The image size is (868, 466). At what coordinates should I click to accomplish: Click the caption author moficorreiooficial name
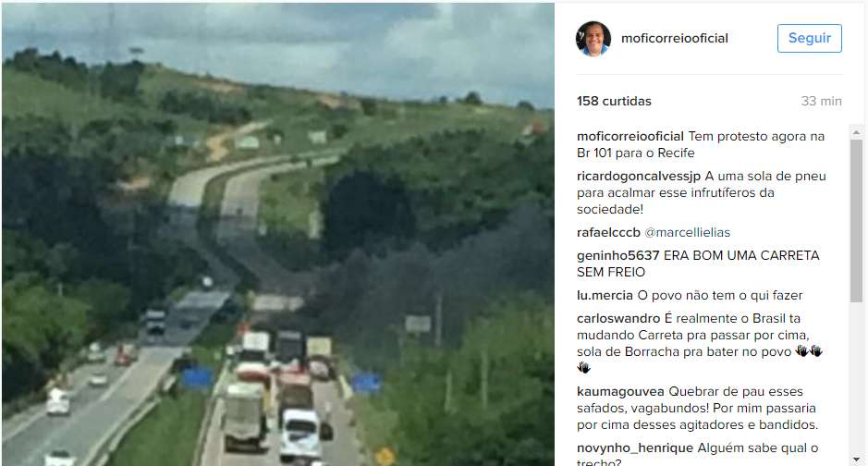630,136
